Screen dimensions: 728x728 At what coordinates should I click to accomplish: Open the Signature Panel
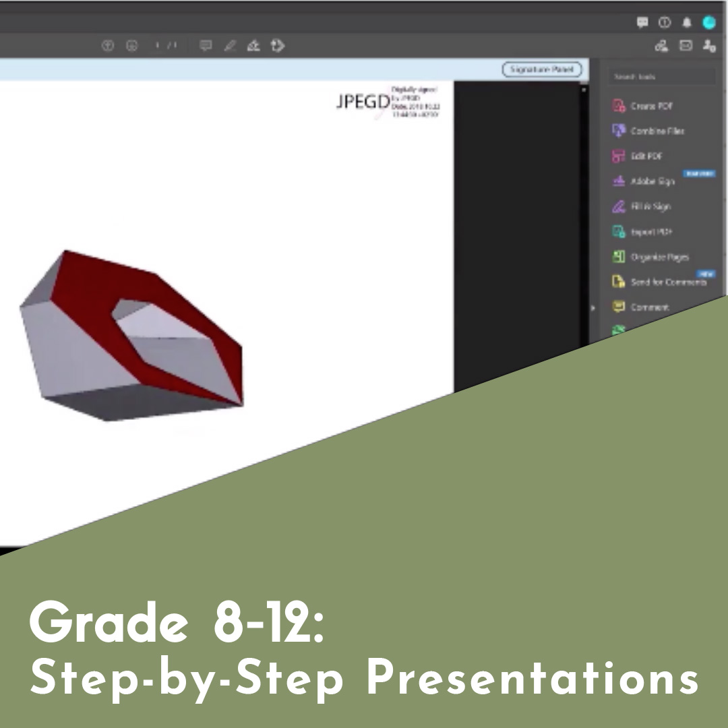pyautogui.click(x=542, y=69)
